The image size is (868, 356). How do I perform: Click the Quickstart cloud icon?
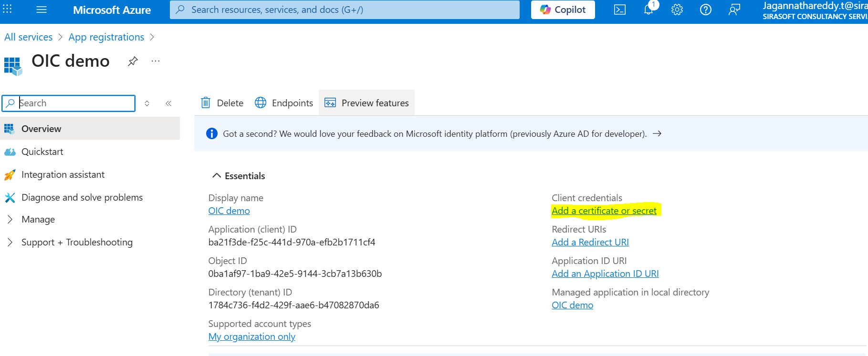coord(10,152)
